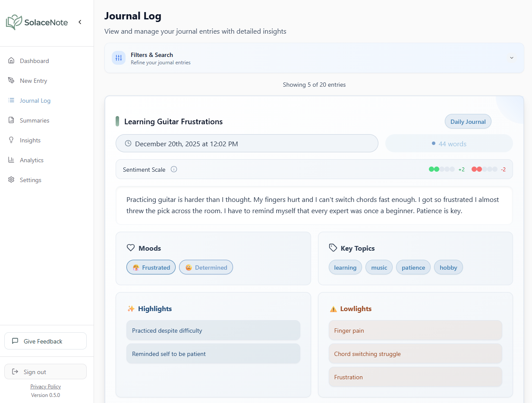Toggle the Determined mood chip

[206, 267]
